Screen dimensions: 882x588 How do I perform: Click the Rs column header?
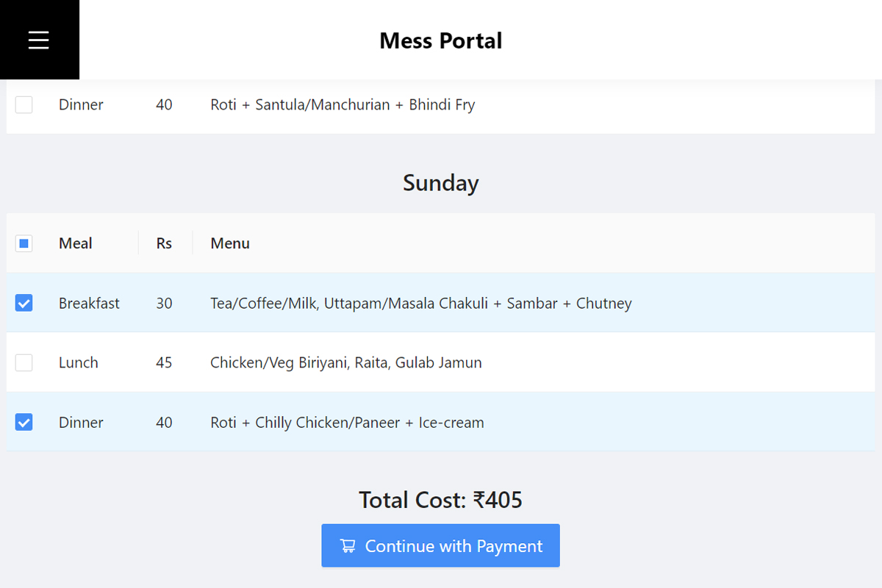point(164,243)
